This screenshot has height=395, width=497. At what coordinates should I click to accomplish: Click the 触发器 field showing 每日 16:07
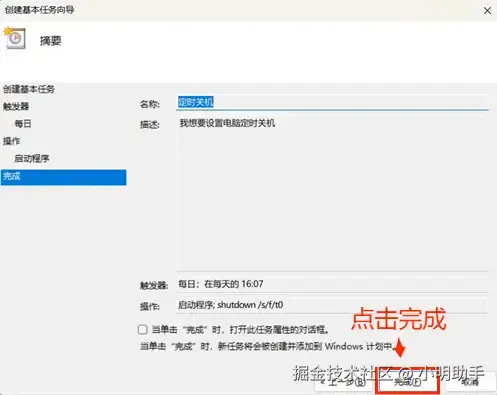coord(332,284)
